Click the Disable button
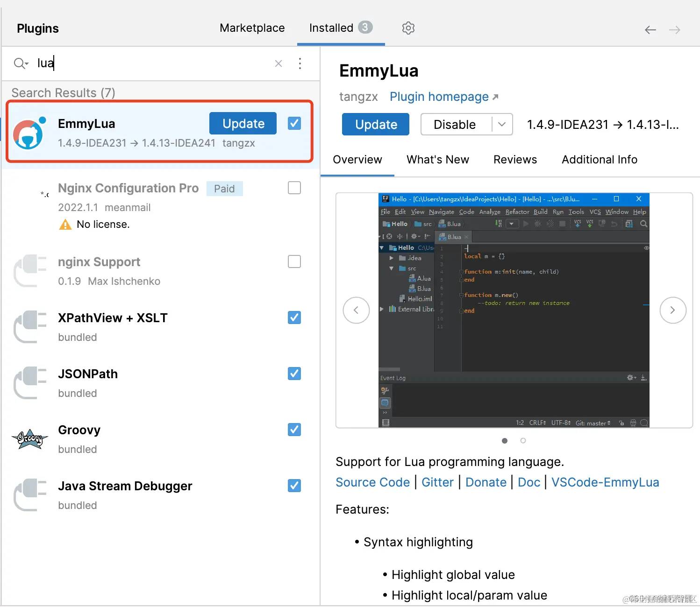This screenshot has height=607, width=700. [x=456, y=124]
